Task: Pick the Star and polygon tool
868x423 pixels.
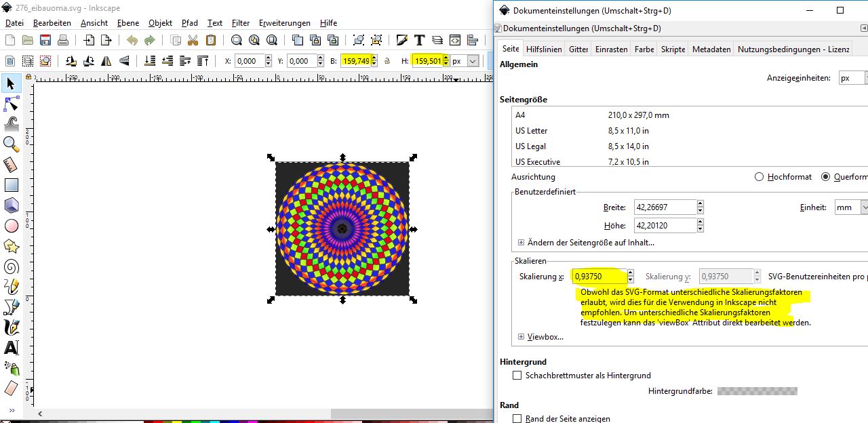Action: click(x=11, y=246)
